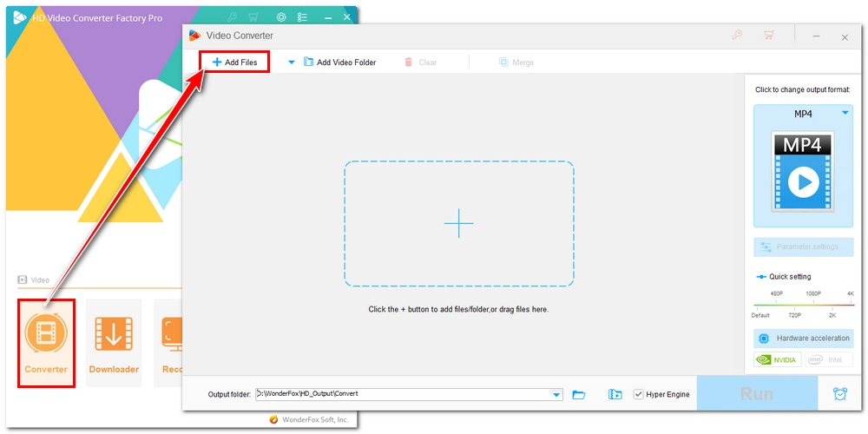Open Downloader in the main window
The height and width of the screenshot is (434, 868).
[114, 343]
